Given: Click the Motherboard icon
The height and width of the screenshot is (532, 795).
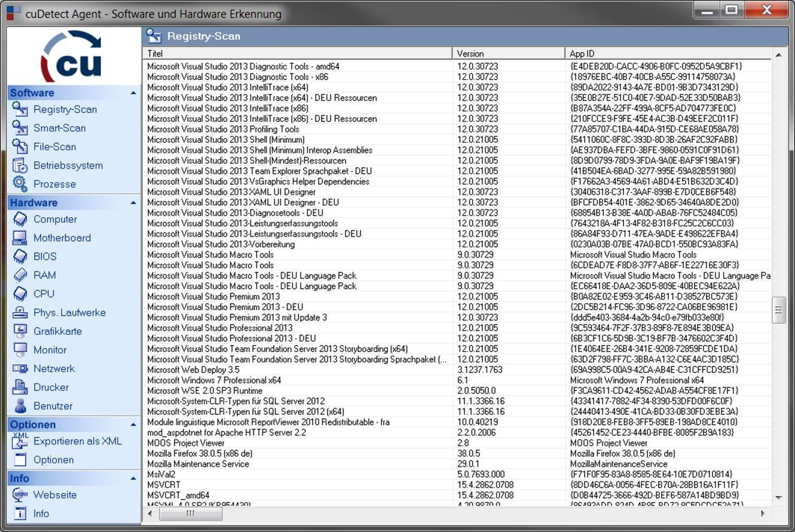Looking at the screenshot, I should pos(20,238).
